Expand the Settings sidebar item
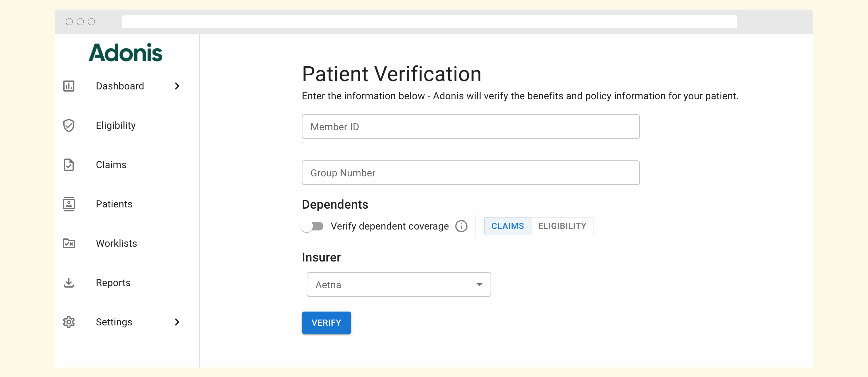This screenshot has width=868, height=377. (x=177, y=322)
